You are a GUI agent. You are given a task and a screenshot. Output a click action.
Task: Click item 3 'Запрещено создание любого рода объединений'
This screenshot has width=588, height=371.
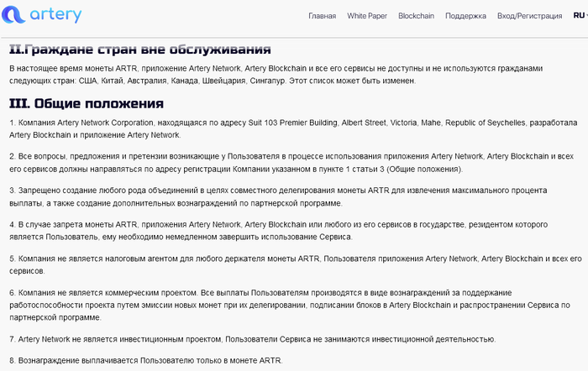pos(278,196)
